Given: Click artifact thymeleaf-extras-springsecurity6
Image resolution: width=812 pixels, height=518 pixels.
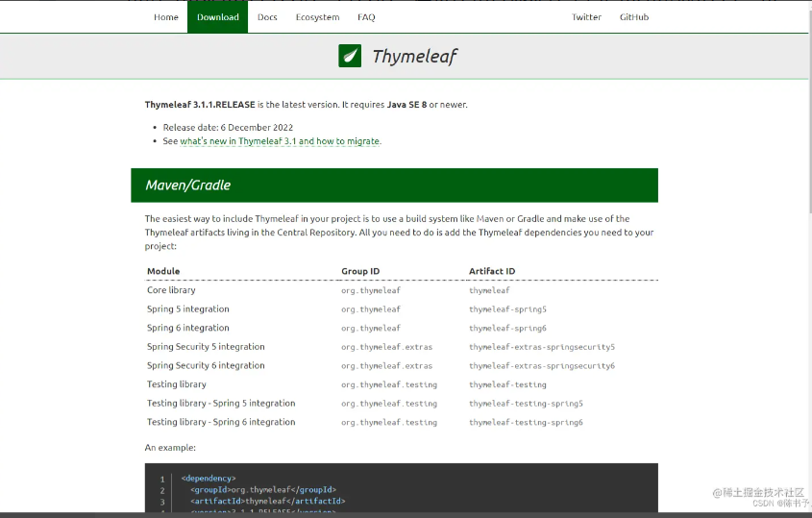Looking at the screenshot, I should point(542,366).
